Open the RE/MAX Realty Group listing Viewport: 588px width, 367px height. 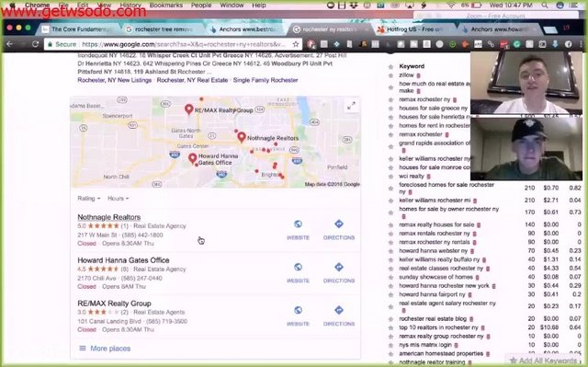pos(114,304)
